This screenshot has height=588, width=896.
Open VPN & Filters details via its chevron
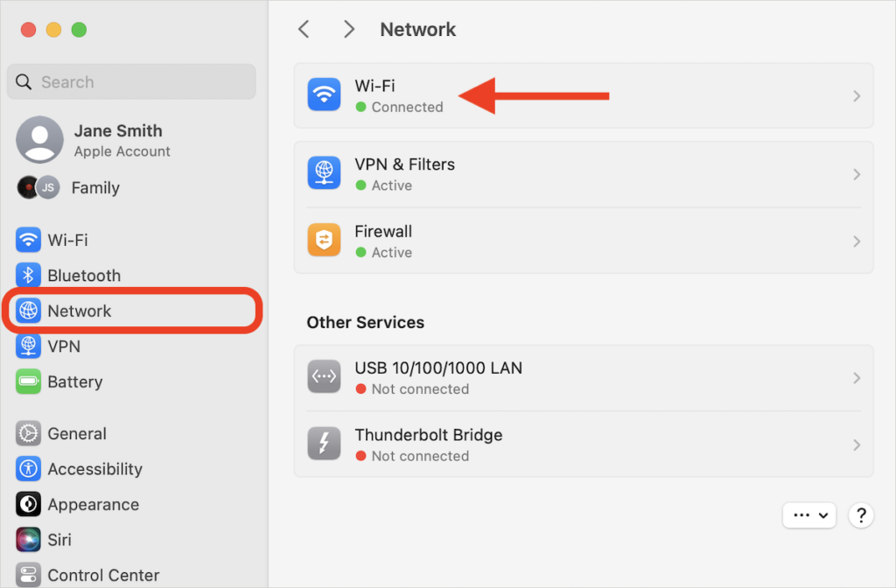point(856,173)
